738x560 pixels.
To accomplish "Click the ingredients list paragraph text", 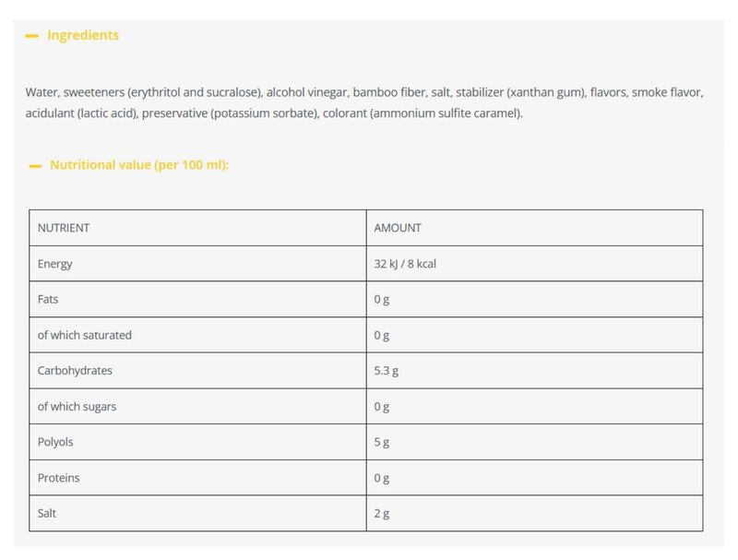I will 365,103.
